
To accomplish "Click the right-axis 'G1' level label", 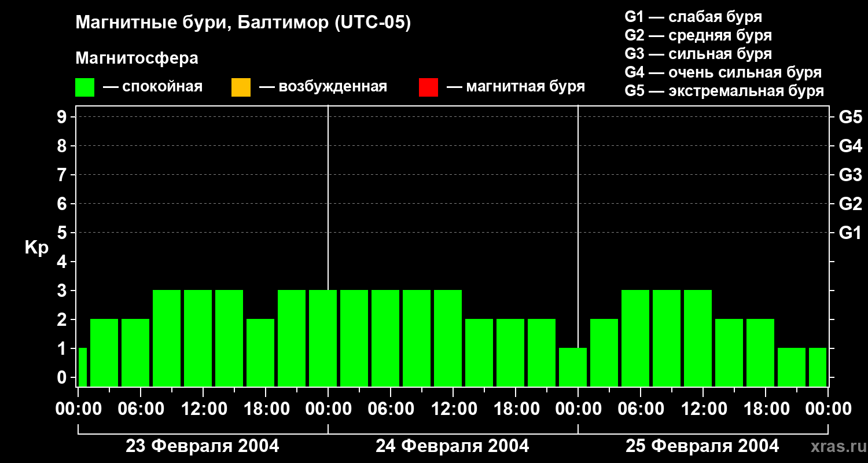I will tap(850, 233).
